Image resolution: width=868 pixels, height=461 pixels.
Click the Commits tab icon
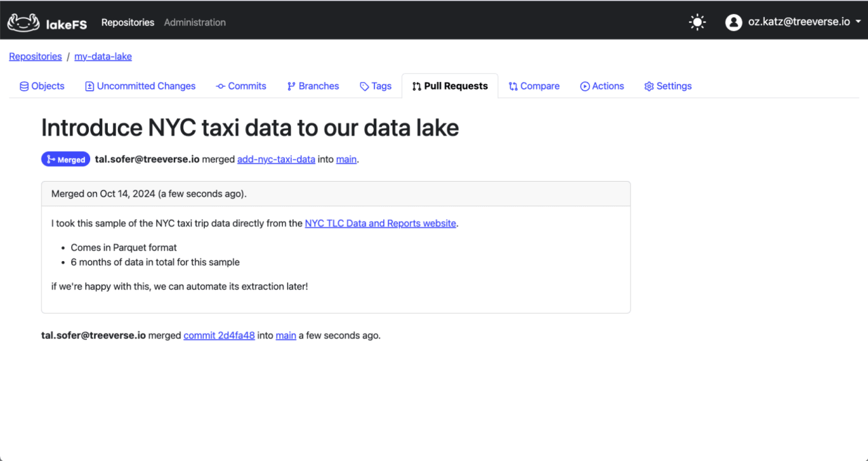(220, 86)
